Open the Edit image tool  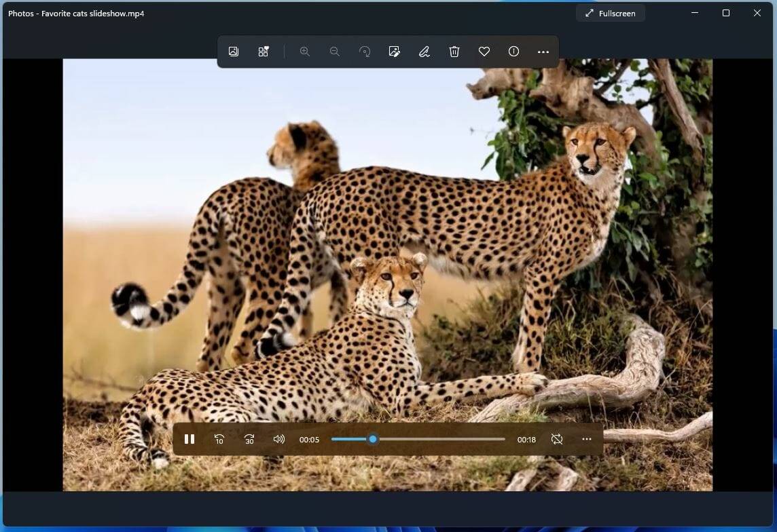(394, 51)
